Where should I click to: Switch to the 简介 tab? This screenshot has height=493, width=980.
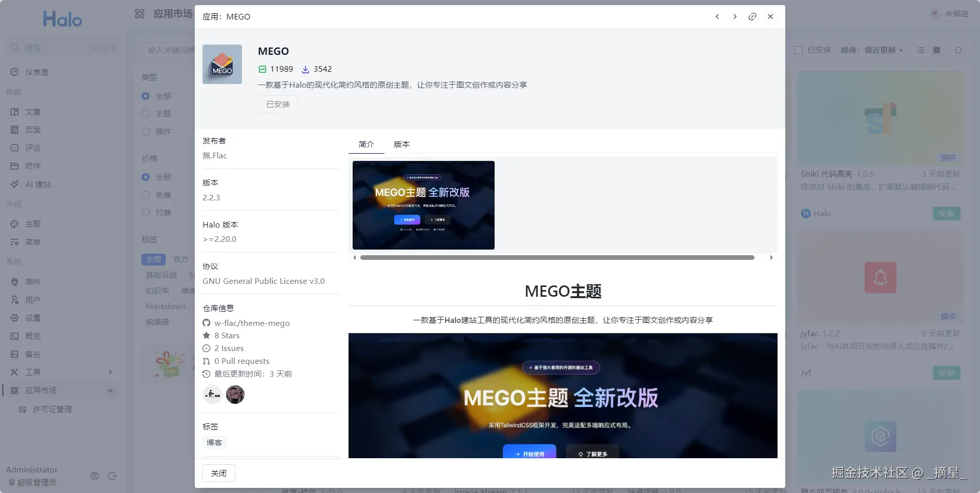pyautogui.click(x=366, y=145)
